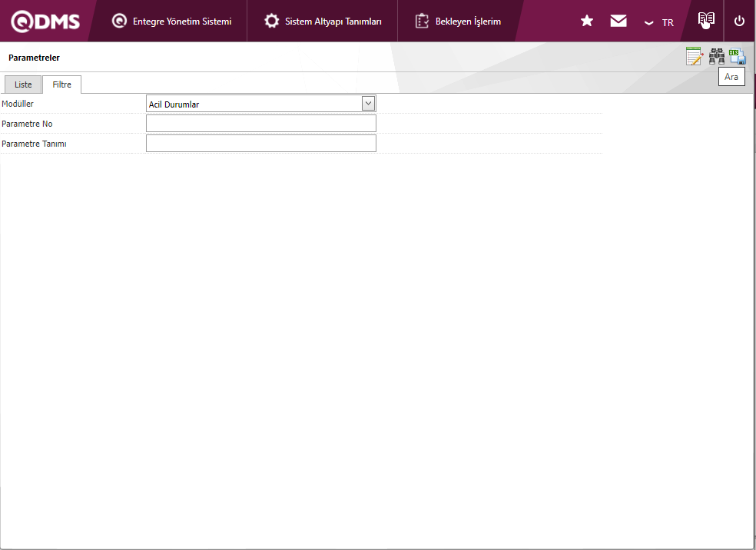
Task: Open Entegre Yönetim Sistemi menu
Action: [x=171, y=22]
